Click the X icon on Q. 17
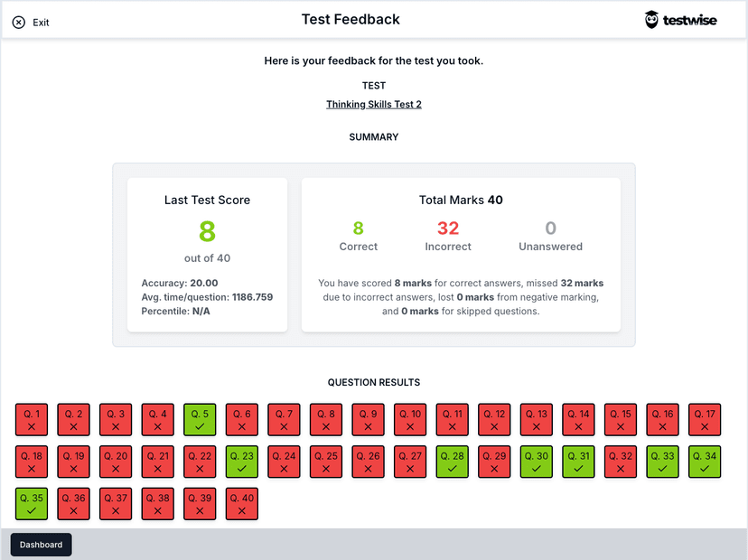Screen dimensions: 748x560 (x=705, y=425)
